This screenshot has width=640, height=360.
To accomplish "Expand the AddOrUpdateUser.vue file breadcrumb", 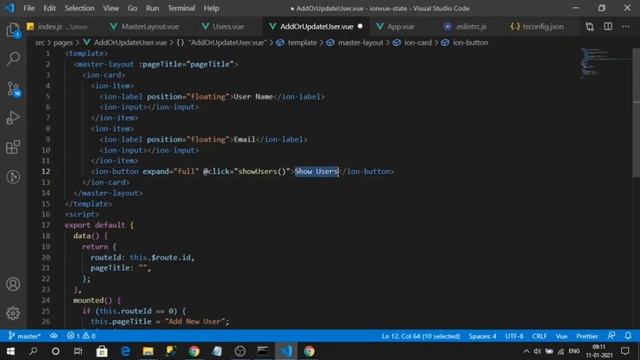I will (x=130, y=42).
